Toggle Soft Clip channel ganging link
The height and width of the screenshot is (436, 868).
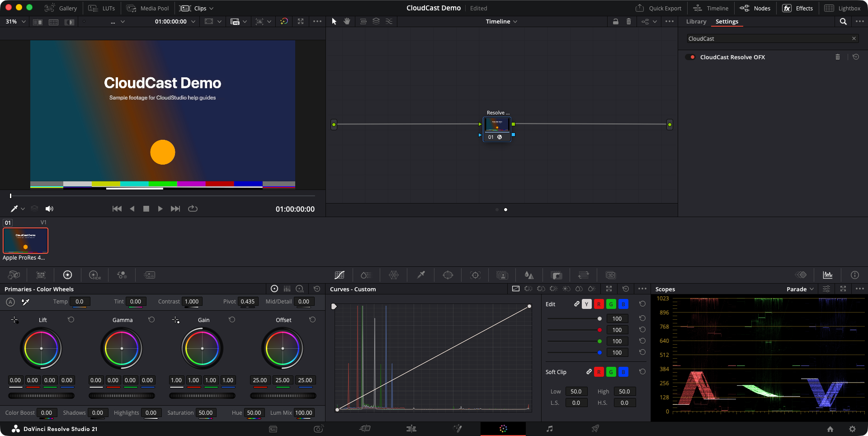tap(589, 372)
